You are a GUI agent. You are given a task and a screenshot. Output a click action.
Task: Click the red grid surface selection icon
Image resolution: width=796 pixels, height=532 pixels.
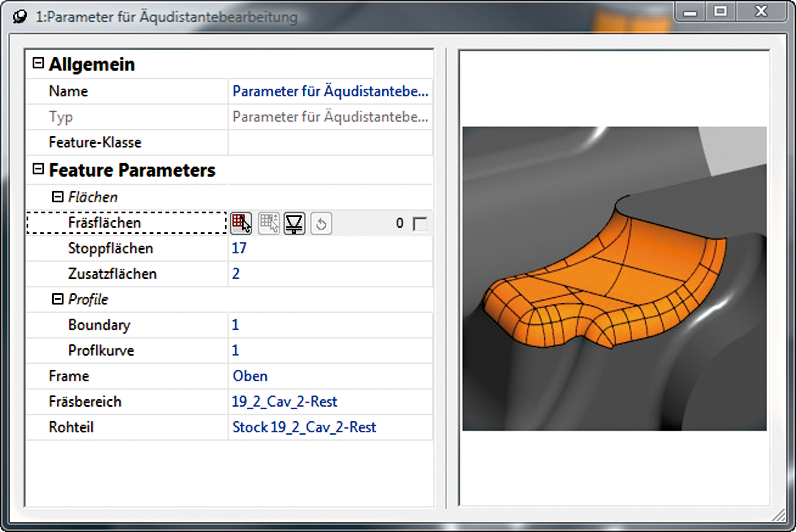[x=241, y=223]
